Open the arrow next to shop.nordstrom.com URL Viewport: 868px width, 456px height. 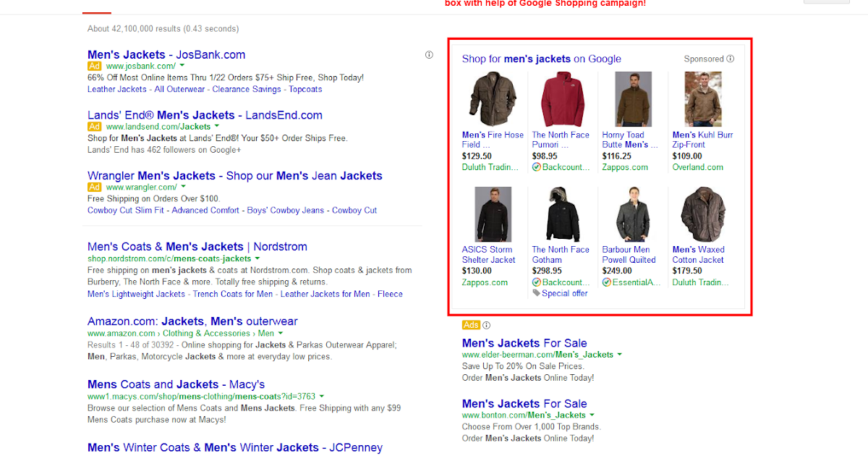point(258,258)
